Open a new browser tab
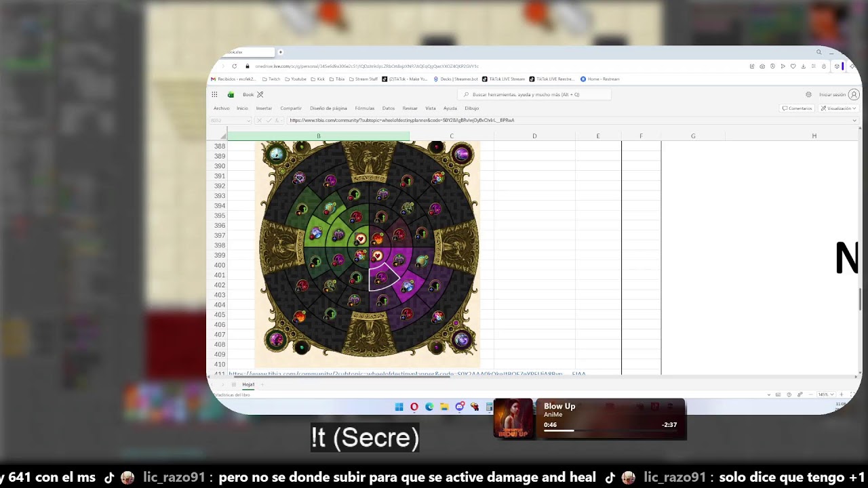Screen dimensions: 868x488 280,52
